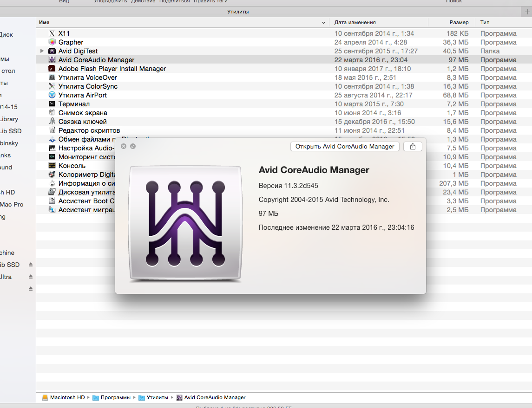Click the large Avid CoreAudio Manager preview icon
Viewport: 532px width, 408px height.
point(185,224)
